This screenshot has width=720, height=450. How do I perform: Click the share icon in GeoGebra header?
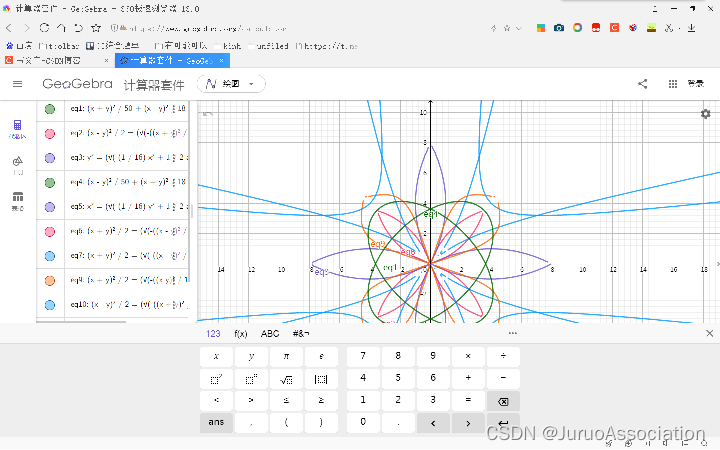642,84
